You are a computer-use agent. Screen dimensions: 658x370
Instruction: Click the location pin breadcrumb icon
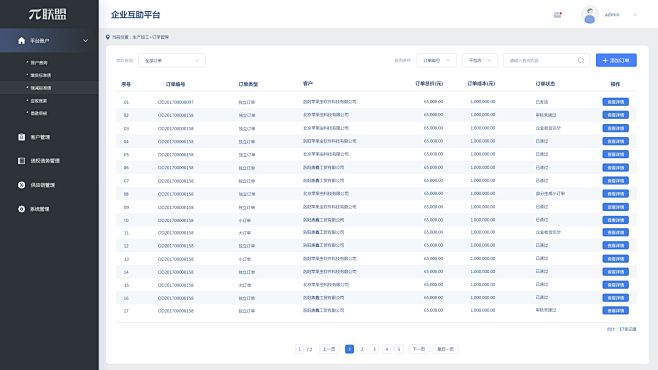108,37
